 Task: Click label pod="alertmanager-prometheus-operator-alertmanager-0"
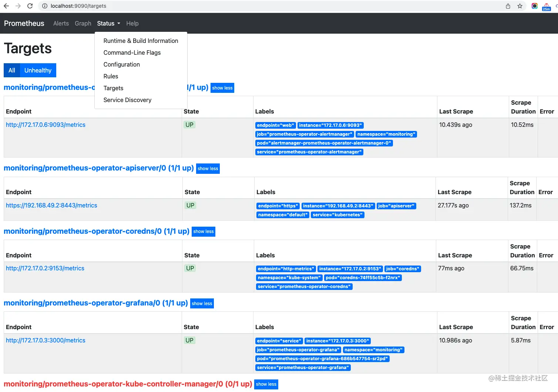coord(324,143)
